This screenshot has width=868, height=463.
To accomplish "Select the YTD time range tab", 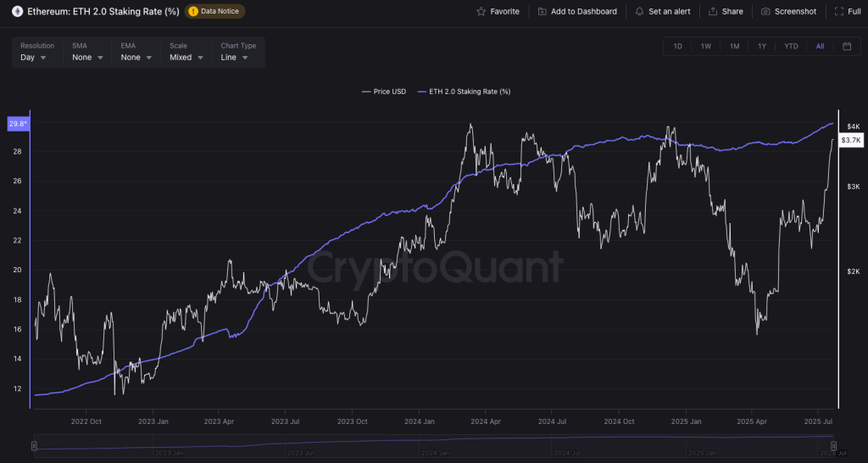I will [x=791, y=47].
